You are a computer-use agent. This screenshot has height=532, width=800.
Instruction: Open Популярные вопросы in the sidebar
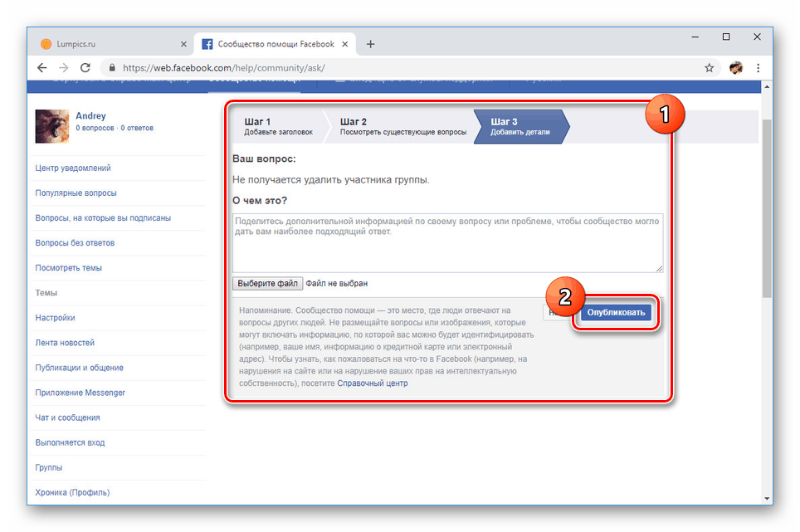pyautogui.click(x=76, y=193)
